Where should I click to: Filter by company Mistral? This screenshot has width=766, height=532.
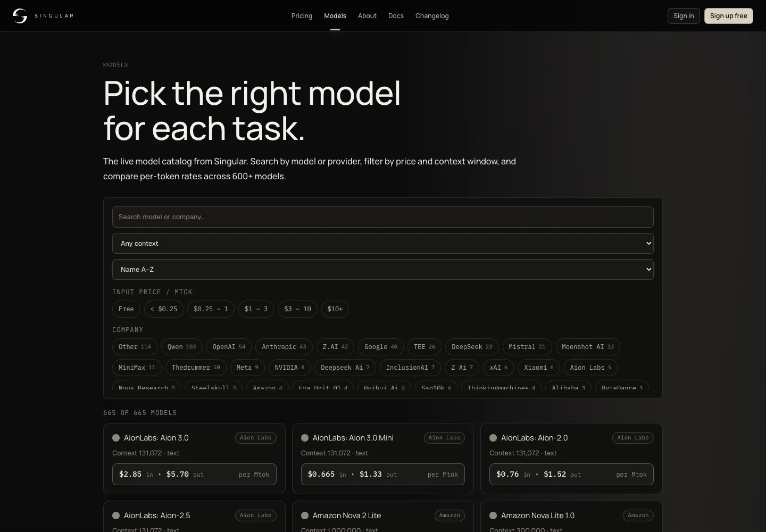(527, 347)
